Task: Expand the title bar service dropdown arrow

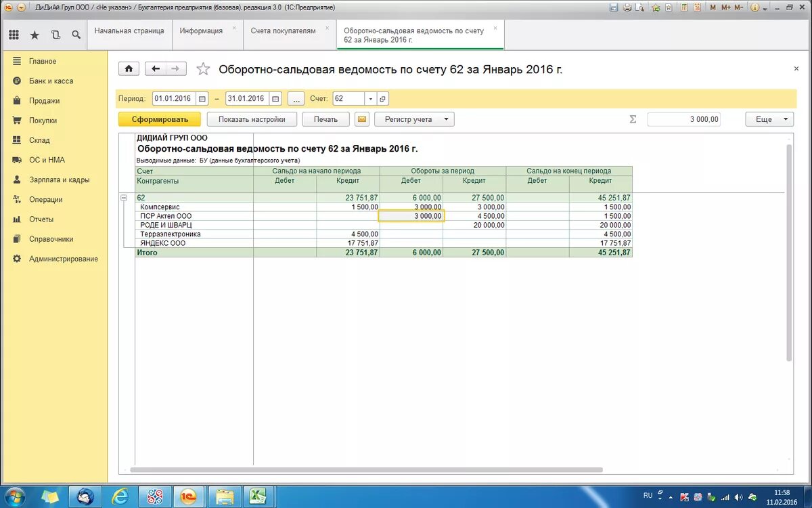Action: 765,9
